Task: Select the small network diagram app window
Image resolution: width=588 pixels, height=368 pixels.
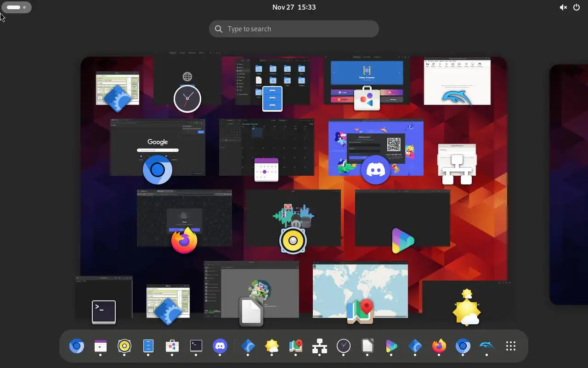Action: click(x=457, y=160)
